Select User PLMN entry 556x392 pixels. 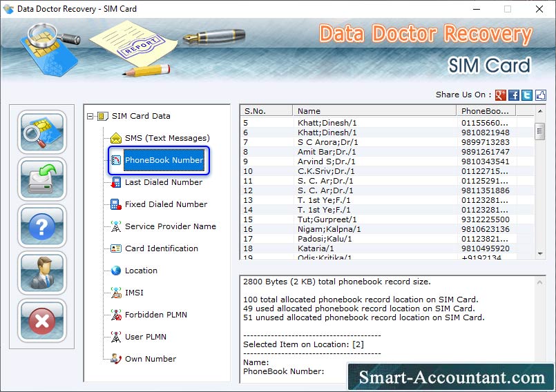[145, 337]
